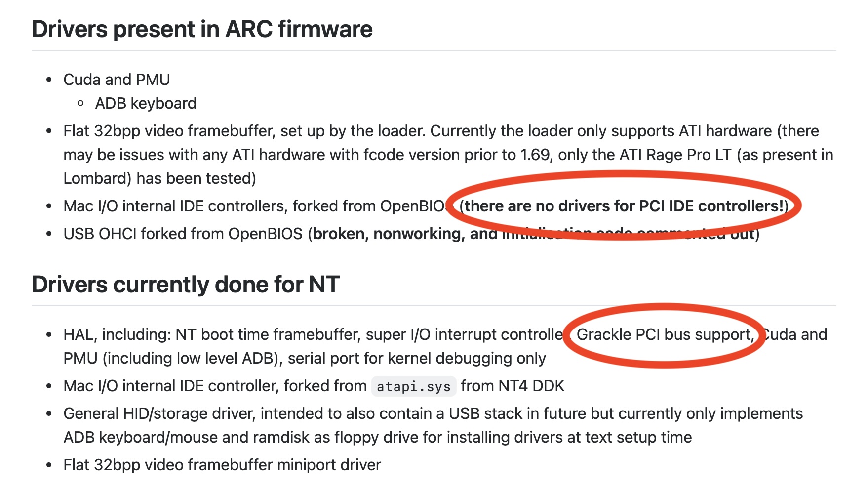Viewport: 868px width, 493px height.
Task: Click 'Lombard) has been tested)' text
Action: tap(160, 178)
